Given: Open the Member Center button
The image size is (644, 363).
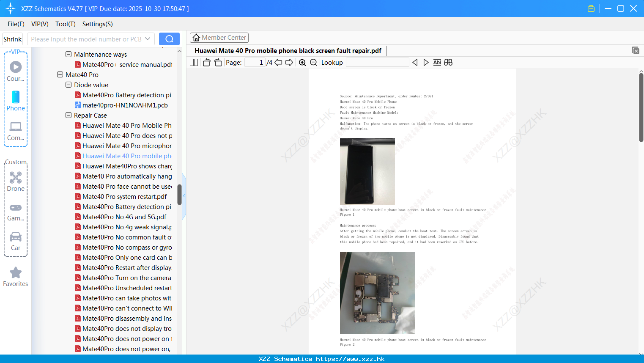Looking at the screenshot, I should [x=219, y=38].
